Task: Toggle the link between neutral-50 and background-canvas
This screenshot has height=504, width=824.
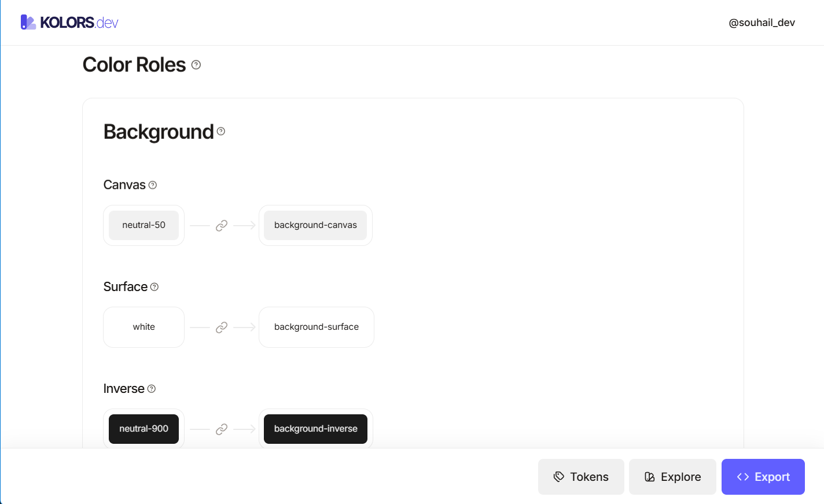Action: pyautogui.click(x=222, y=225)
